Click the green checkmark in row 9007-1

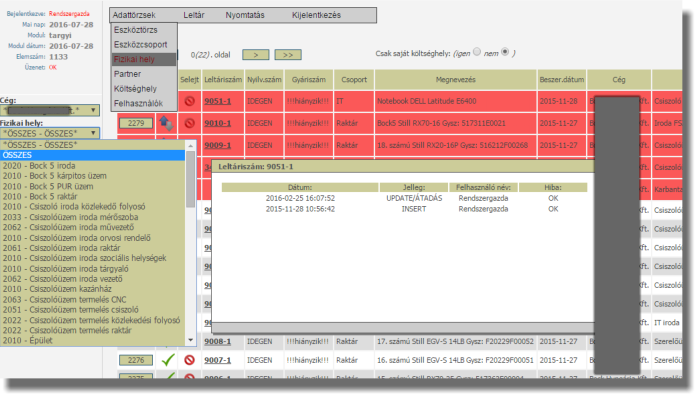pos(168,360)
